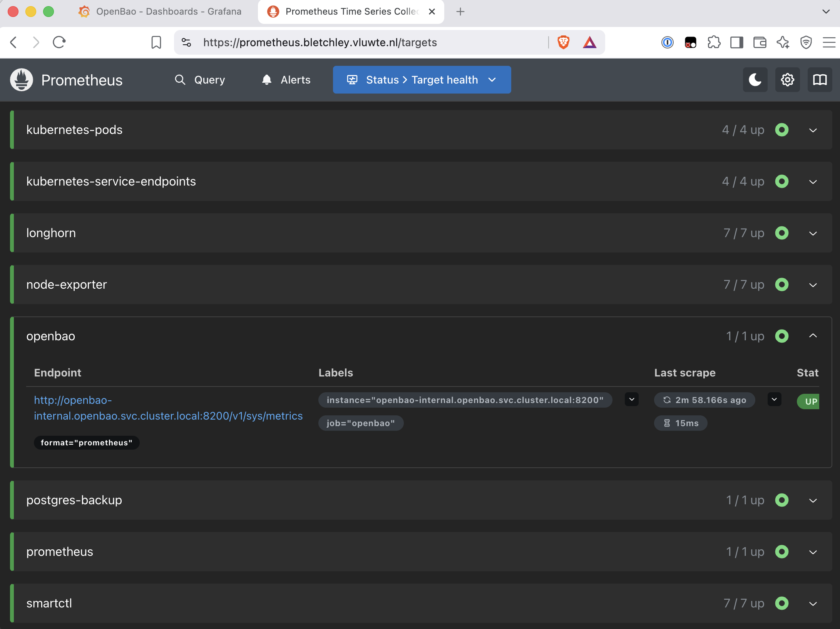Open the tab search dropdown arrow
840x629 pixels.
(826, 12)
